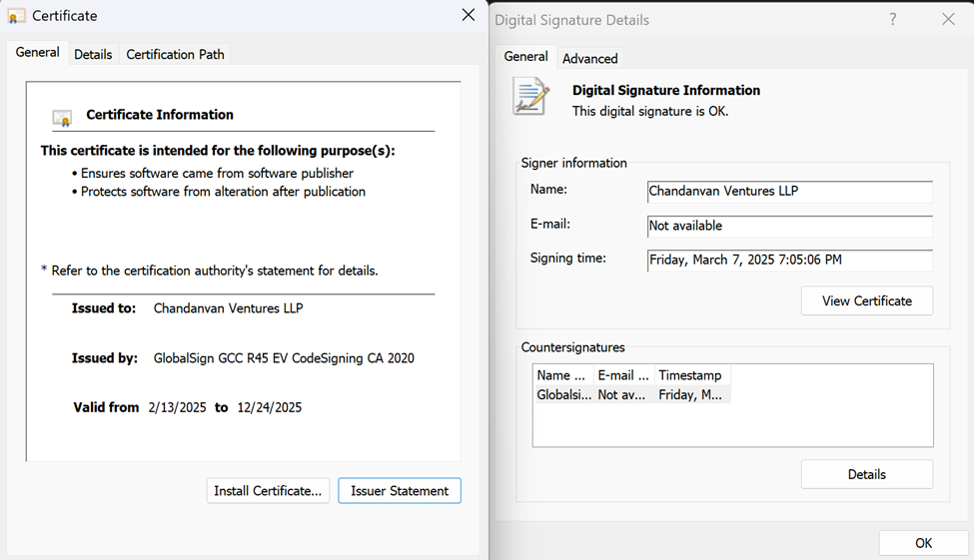
Task: Select the General tab in Digital Signature Details
Action: (x=525, y=57)
